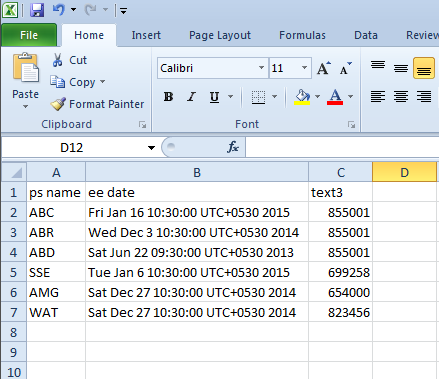Open the Name Box dropdown arrow
The image size is (439, 379).
[x=151, y=147]
